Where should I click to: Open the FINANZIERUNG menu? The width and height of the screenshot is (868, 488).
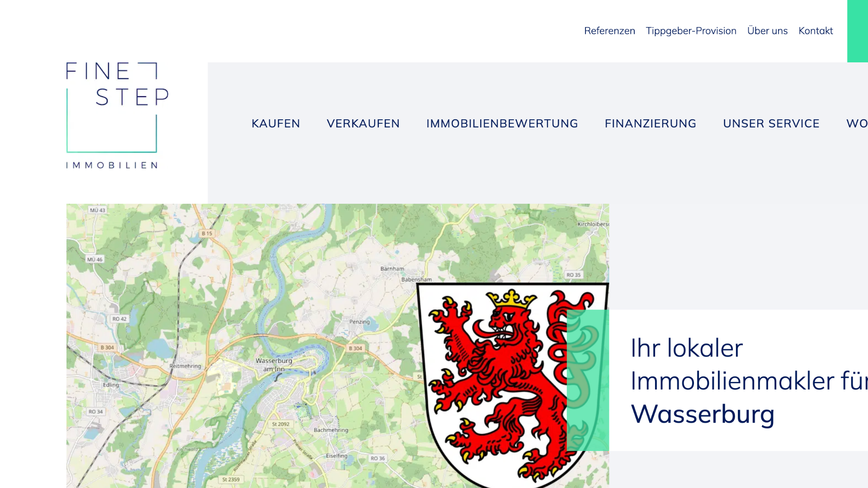[650, 123]
